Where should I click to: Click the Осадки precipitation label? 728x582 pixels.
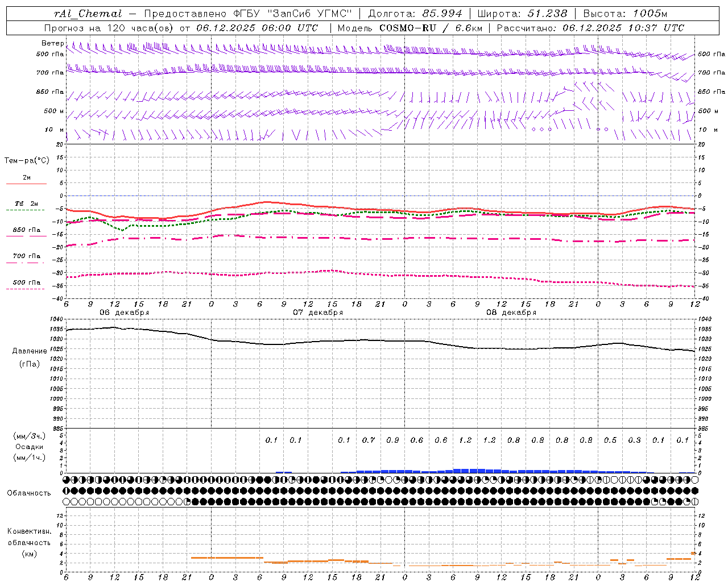(29, 447)
